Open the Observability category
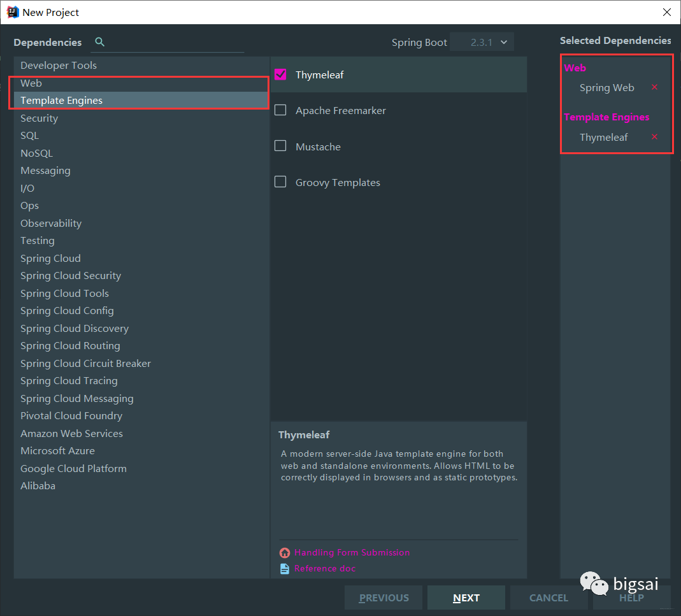The image size is (681, 616). click(141, 224)
